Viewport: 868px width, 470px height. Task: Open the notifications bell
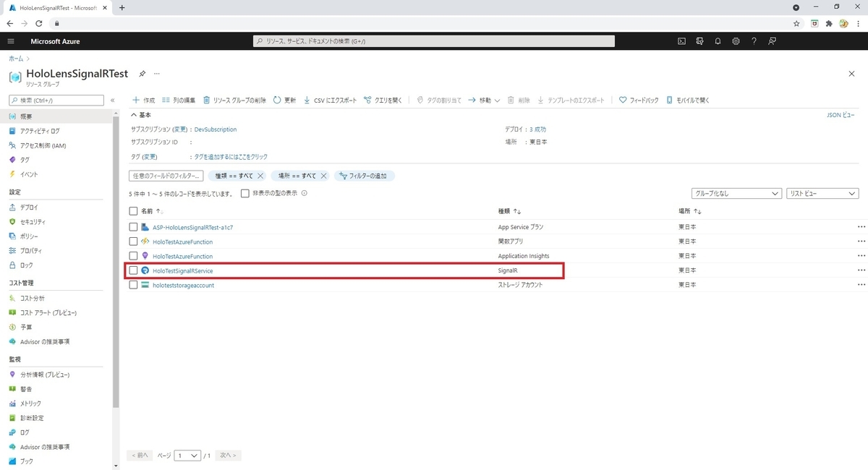[718, 41]
